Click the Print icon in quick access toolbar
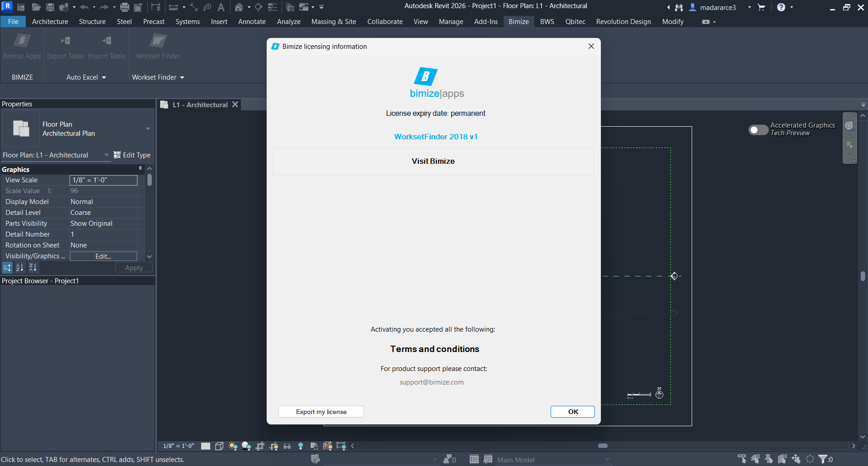Viewport: 868px width, 466px height. [x=125, y=7]
